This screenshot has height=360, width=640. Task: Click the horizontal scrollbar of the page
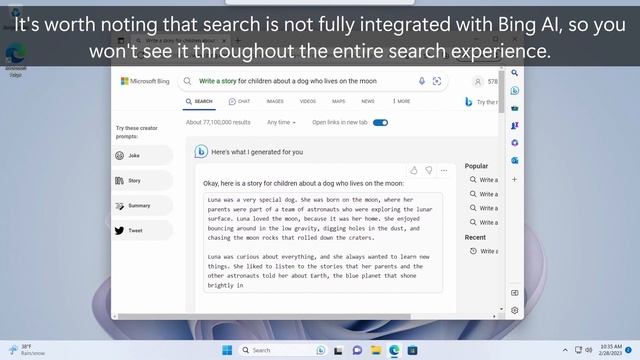pyautogui.click(x=264, y=316)
